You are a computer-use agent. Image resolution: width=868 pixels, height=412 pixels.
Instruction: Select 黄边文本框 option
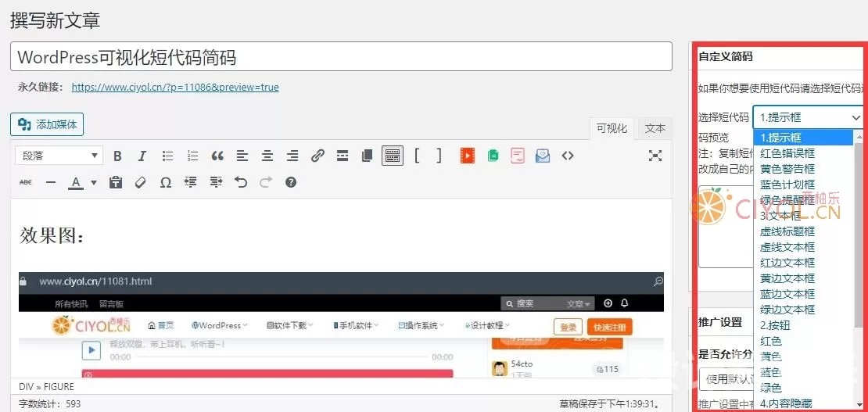point(803,278)
